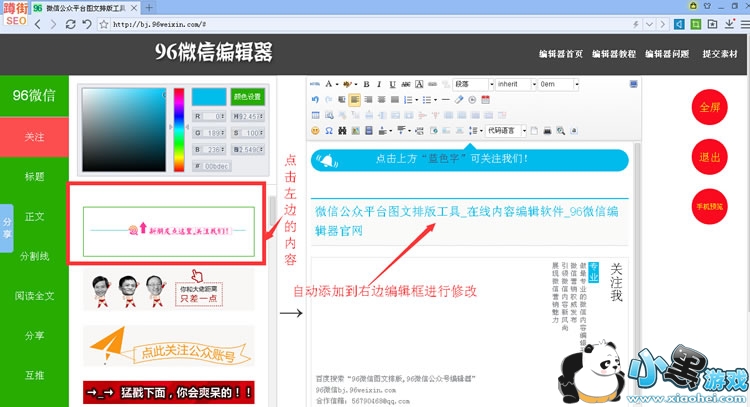Insert a horizontal rule line
This screenshot has height=407, width=750.
click(445, 99)
